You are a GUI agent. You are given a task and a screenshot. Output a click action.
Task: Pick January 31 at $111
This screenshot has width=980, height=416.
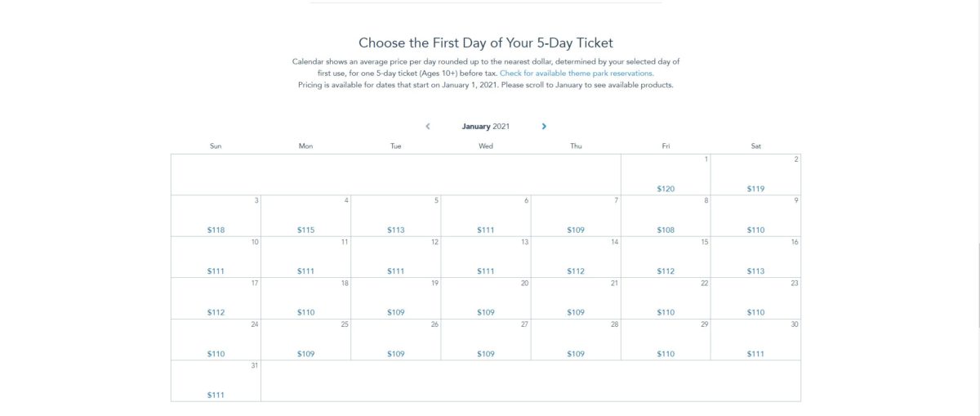pyautogui.click(x=216, y=381)
